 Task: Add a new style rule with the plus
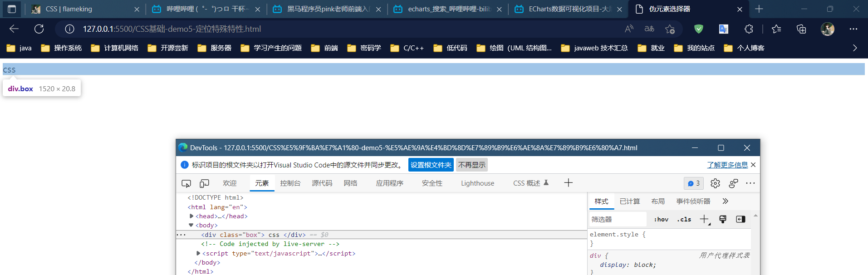coord(704,220)
